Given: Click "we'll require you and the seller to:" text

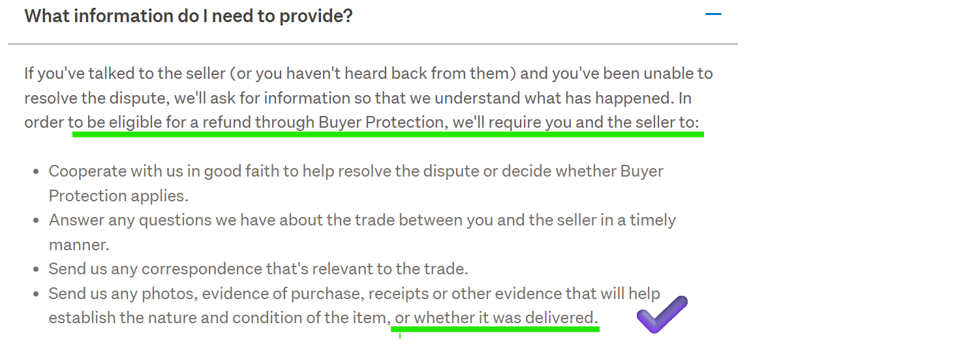Looking at the screenshot, I should point(575,123).
